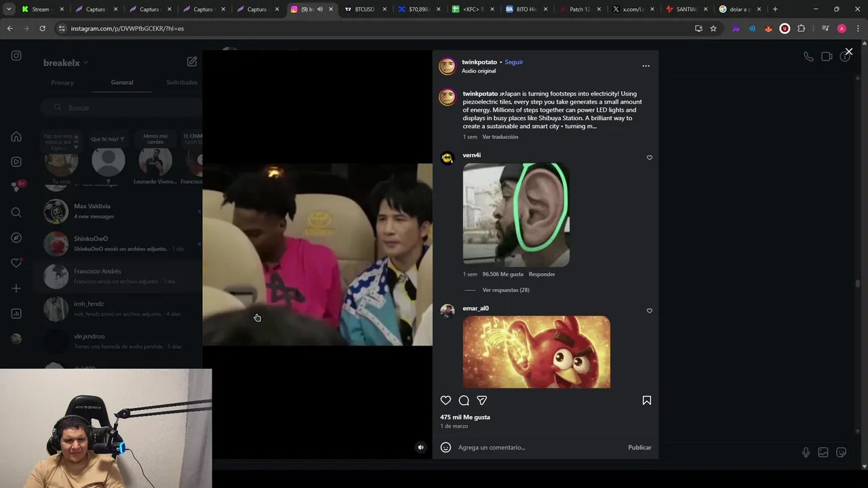
Task: Switch to the General inbox tab
Action: (x=122, y=83)
